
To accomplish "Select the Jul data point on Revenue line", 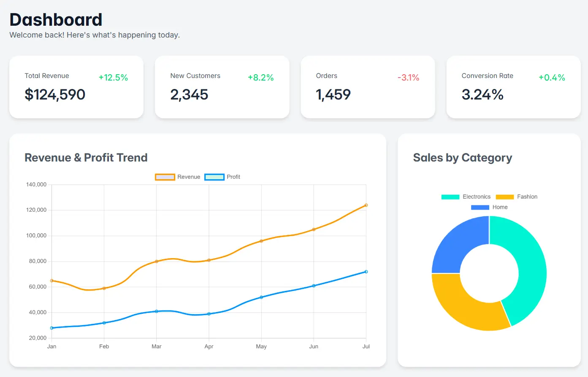I will [366, 205].
